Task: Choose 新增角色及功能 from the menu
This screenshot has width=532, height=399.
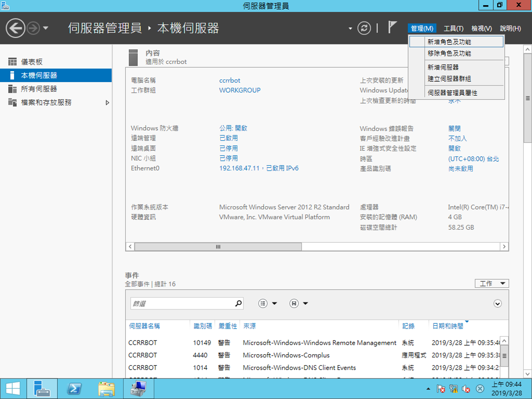Action: pos(456,42)
